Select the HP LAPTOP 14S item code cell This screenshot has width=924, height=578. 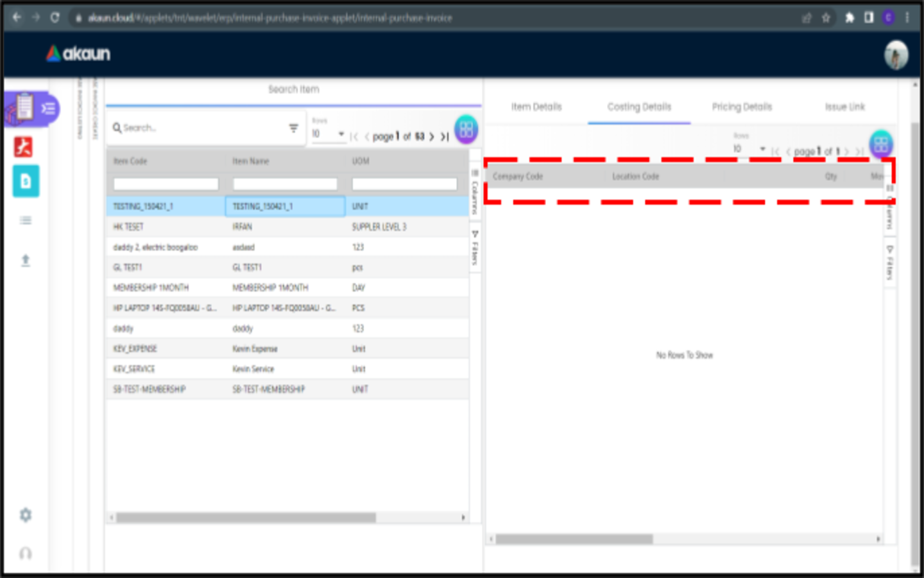[166, 308]
